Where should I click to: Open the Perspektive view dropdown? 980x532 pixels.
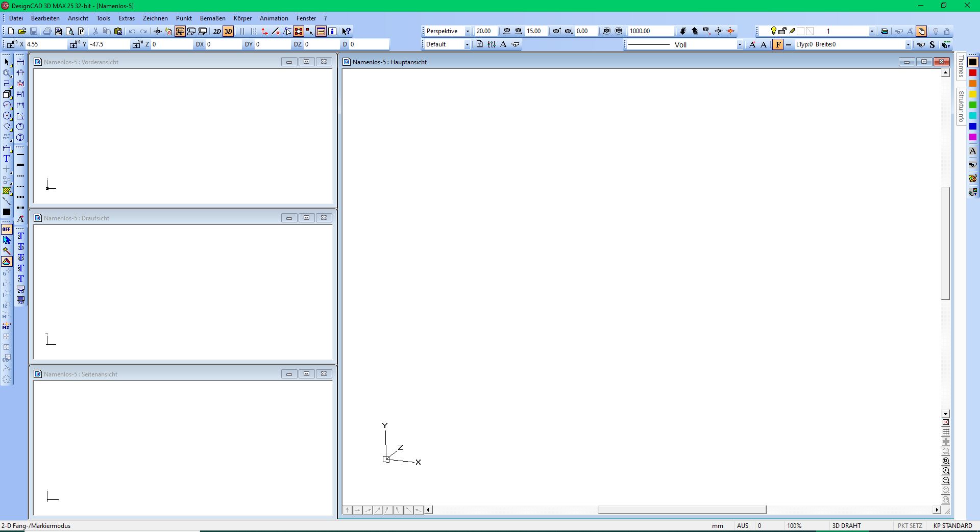coord(467,31)
